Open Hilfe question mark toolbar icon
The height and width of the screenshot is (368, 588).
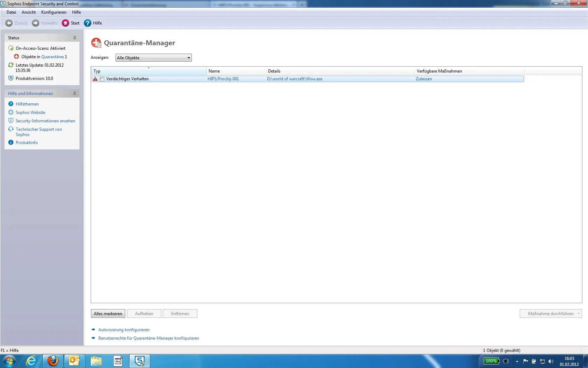point(87,23)
